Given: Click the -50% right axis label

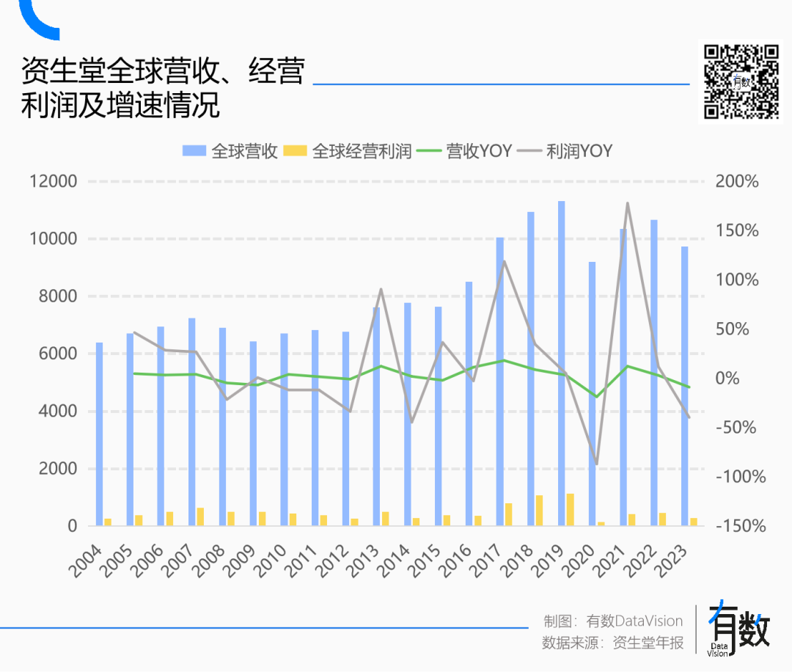Looking at the screenshot, I should click(x=736, y=428).
